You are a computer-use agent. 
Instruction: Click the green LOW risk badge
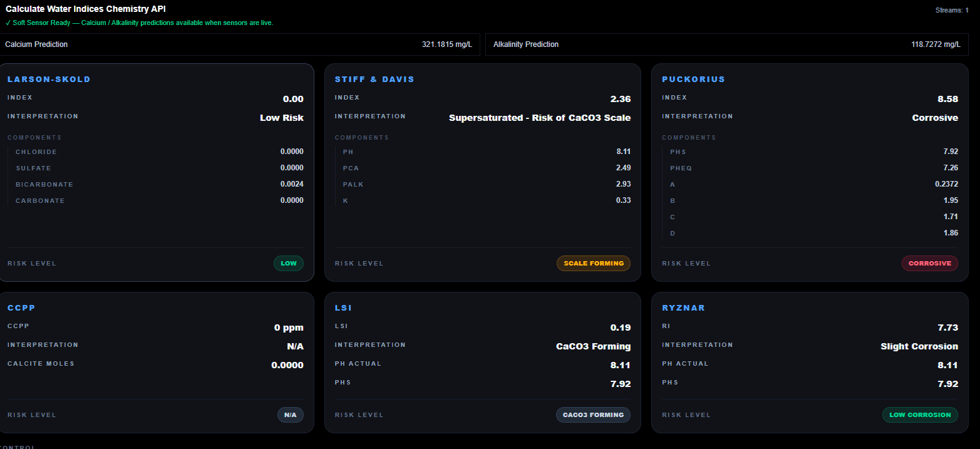pyautogui.click(x=289, y=264)
